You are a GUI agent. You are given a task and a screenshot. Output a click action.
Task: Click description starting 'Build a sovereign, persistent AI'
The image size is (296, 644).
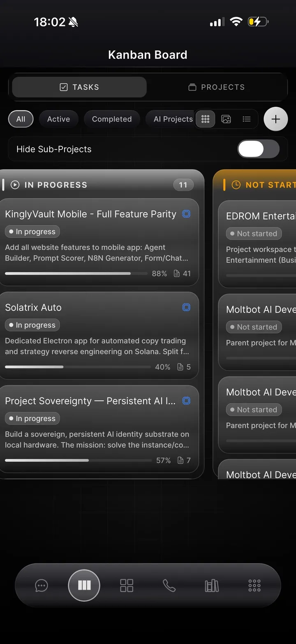coord(97,439)
